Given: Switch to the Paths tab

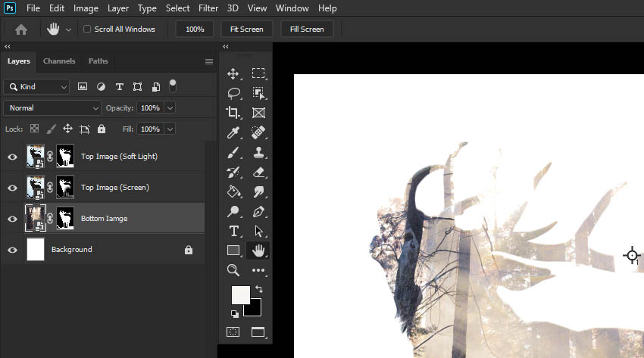Looking at the screenshot, I should pyautogui.click(x=98, y=61).
